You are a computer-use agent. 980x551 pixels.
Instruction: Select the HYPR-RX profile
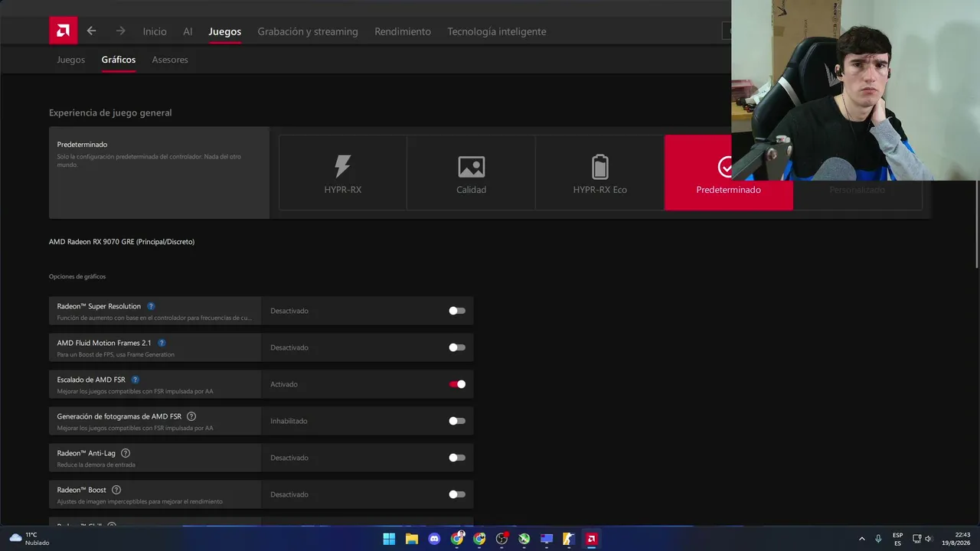pyautogui.click(x=343, y=173)
